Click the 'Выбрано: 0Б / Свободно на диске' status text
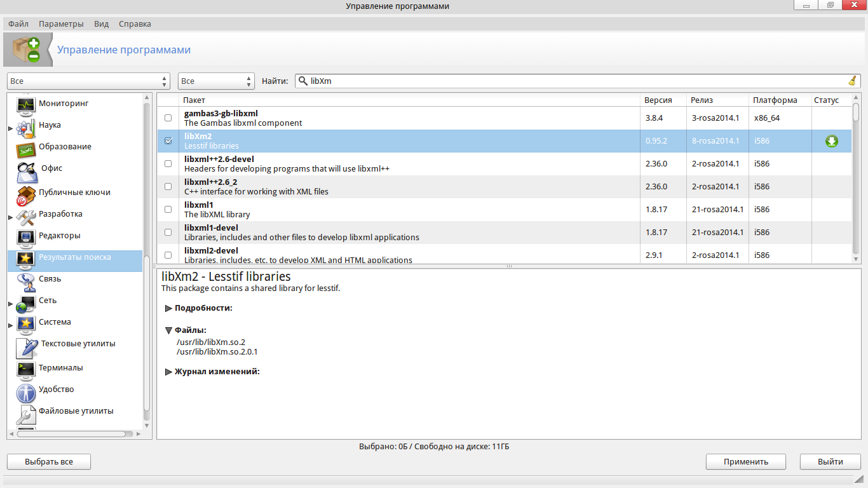868x488 pixels. tap(434, 447)
